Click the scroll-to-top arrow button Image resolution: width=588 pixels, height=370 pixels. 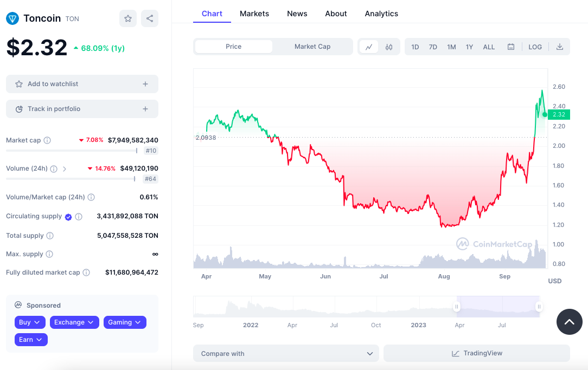(x=569, y=322)
